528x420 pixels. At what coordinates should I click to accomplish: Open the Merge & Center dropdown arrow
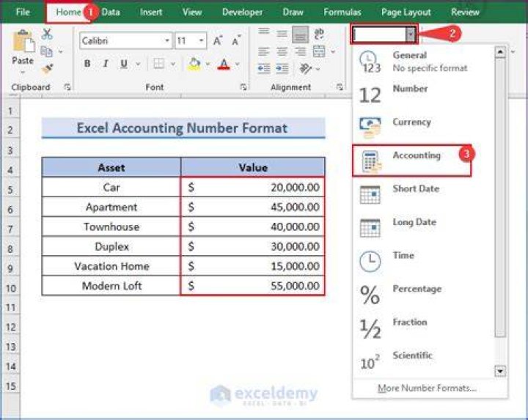333,51
